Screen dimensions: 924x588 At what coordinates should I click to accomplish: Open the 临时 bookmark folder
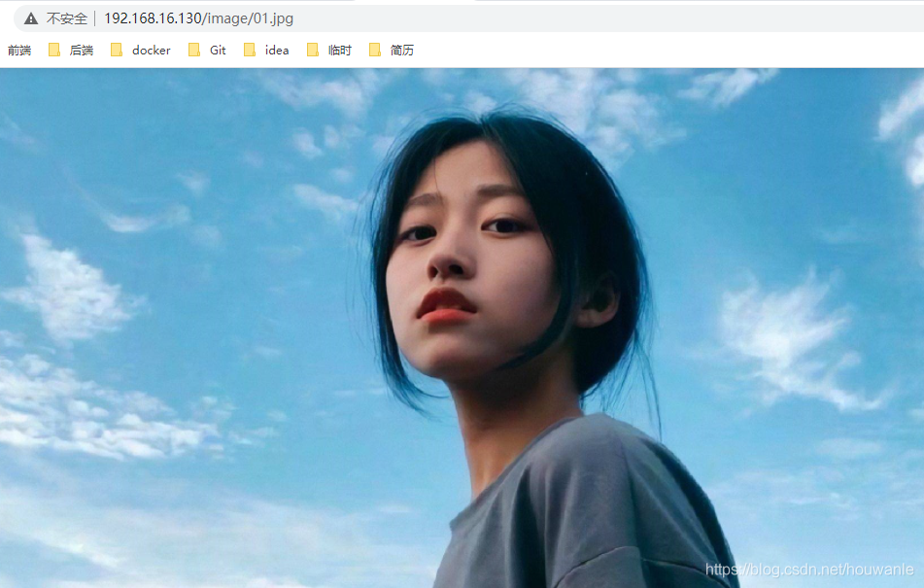329,51
